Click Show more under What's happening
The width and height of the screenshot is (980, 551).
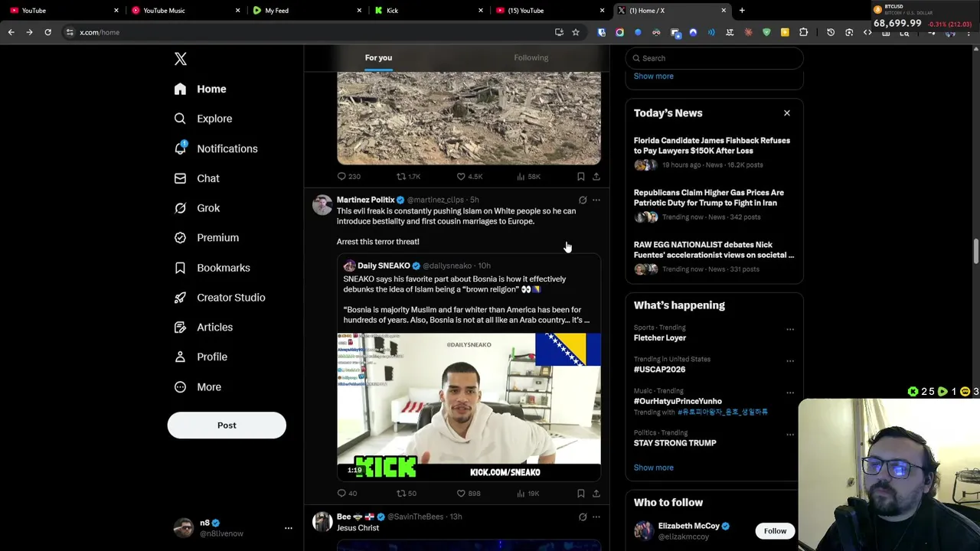[654, 468]
